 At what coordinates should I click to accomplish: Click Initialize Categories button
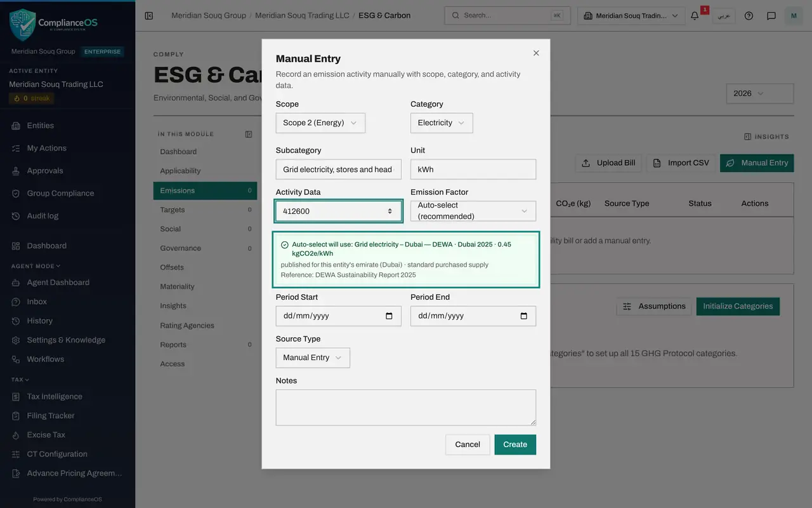tap(738, 306)
